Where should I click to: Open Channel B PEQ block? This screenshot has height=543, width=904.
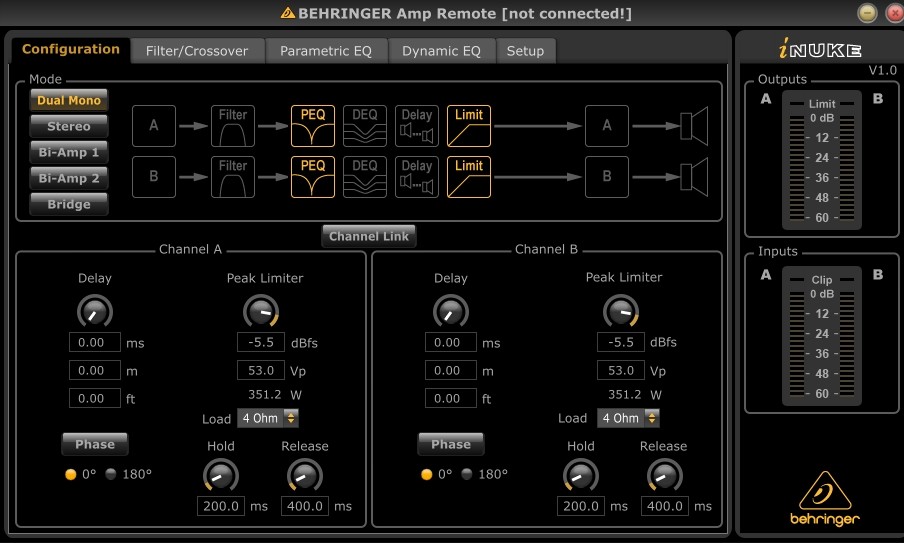point(312,177)
